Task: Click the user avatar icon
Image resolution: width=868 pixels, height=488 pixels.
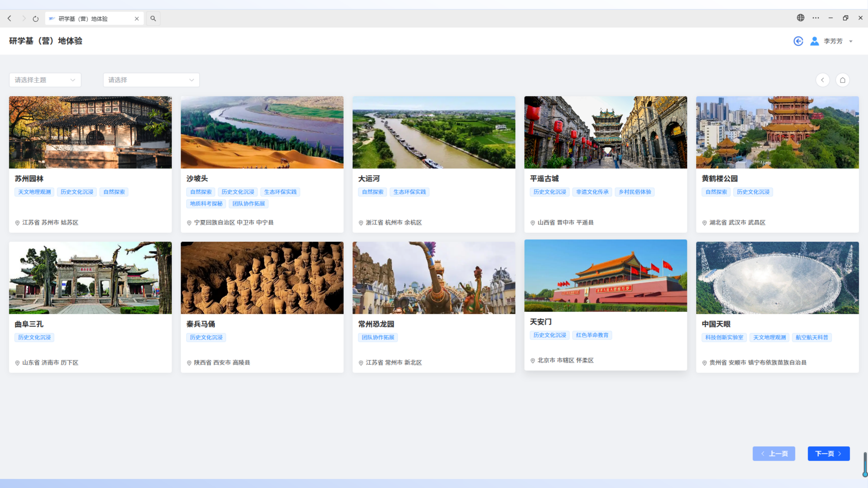Action: 815,41
